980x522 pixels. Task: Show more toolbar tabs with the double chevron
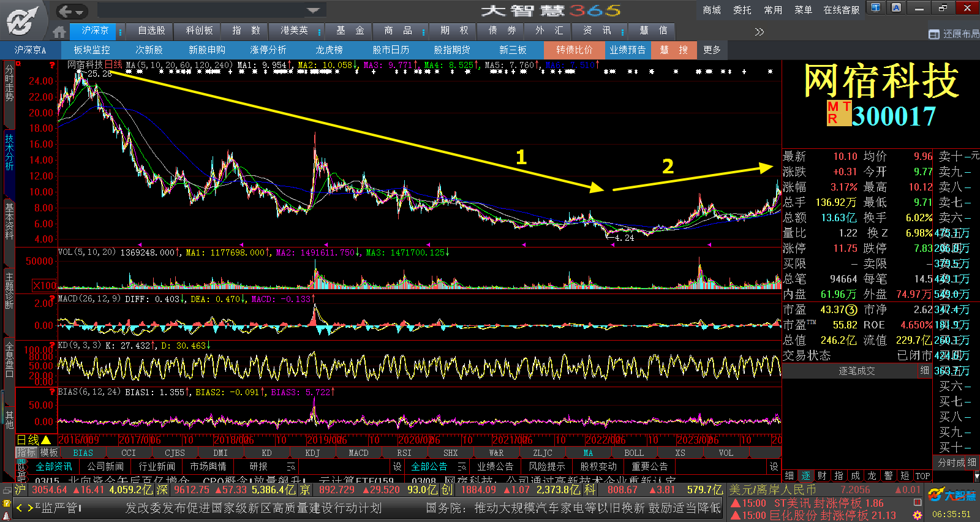pyautogui.click(x=759, y=32)
